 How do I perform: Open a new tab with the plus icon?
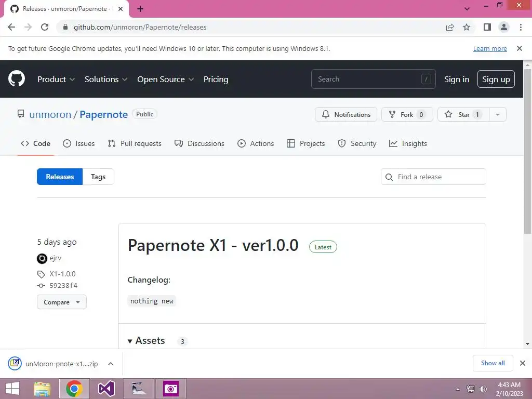click(140, 9)
